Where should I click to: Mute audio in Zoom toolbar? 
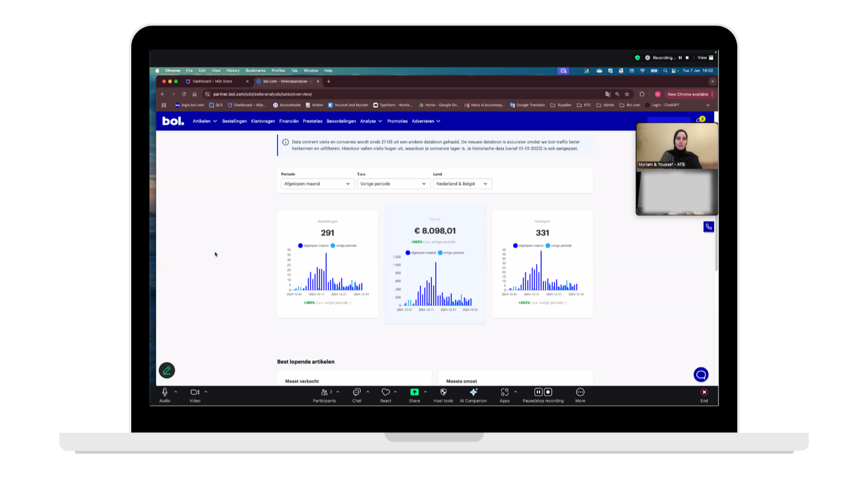pos(164,395)
